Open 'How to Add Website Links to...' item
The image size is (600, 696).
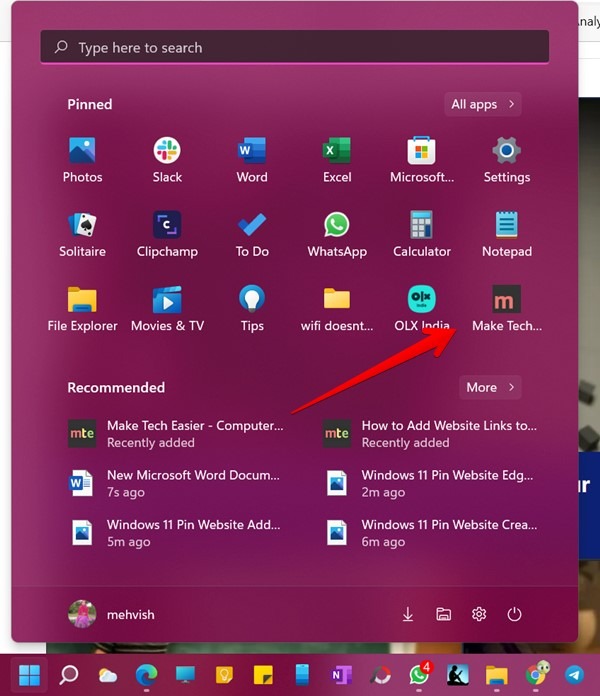430,434
